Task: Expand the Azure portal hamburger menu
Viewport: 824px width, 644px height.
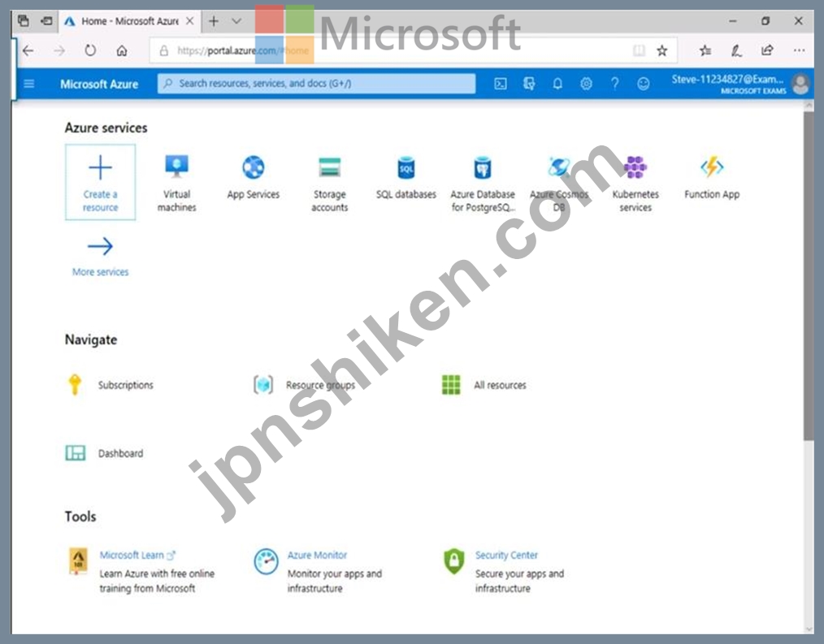Action: (x=29, y=84)
